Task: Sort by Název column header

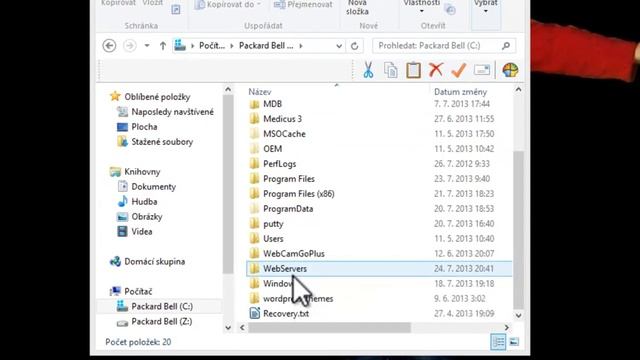Action: [260, 92]
